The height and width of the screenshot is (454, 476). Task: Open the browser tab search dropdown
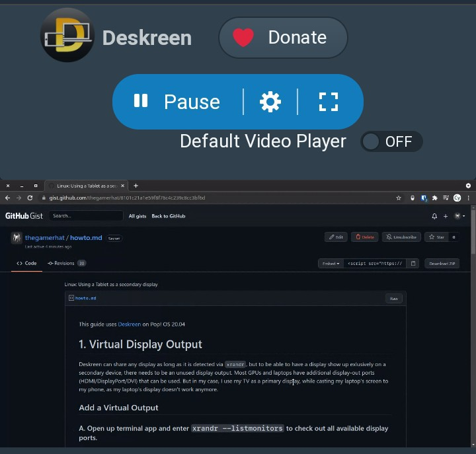(468, 186)
